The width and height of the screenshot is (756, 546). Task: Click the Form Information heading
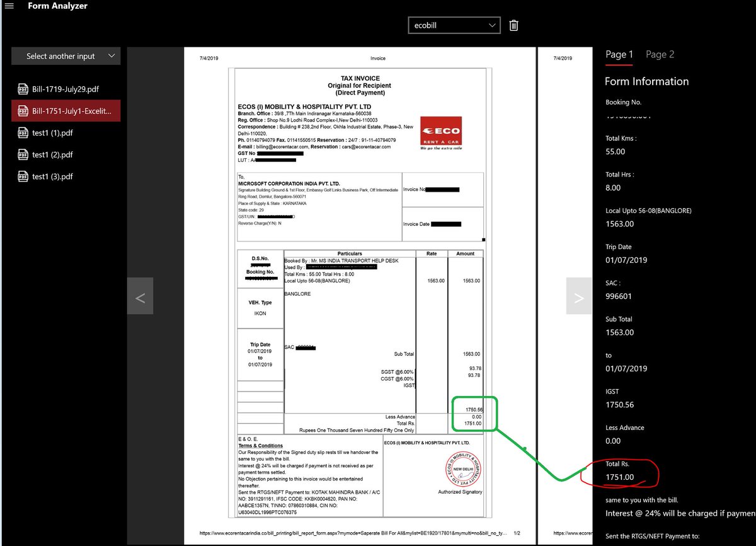coord(647,81)
